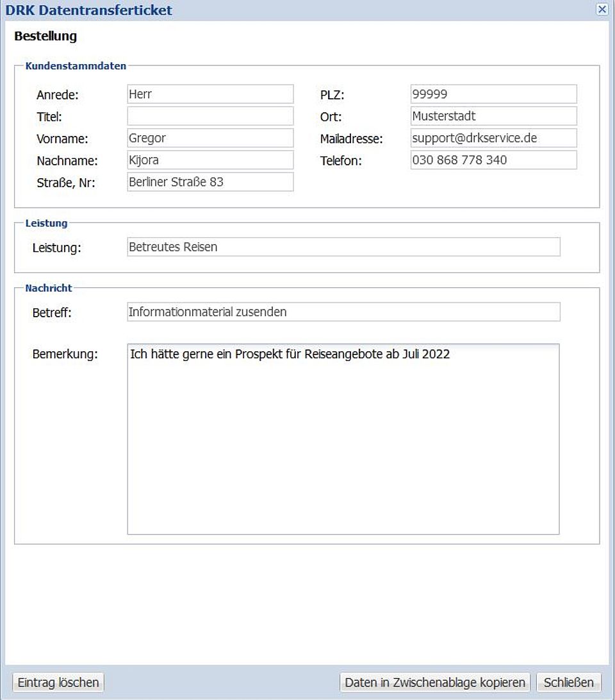Image resolution: width=615 pixels, height=700 pixels.
Task: Select the Telefon number field
Action: coord(493,160)
